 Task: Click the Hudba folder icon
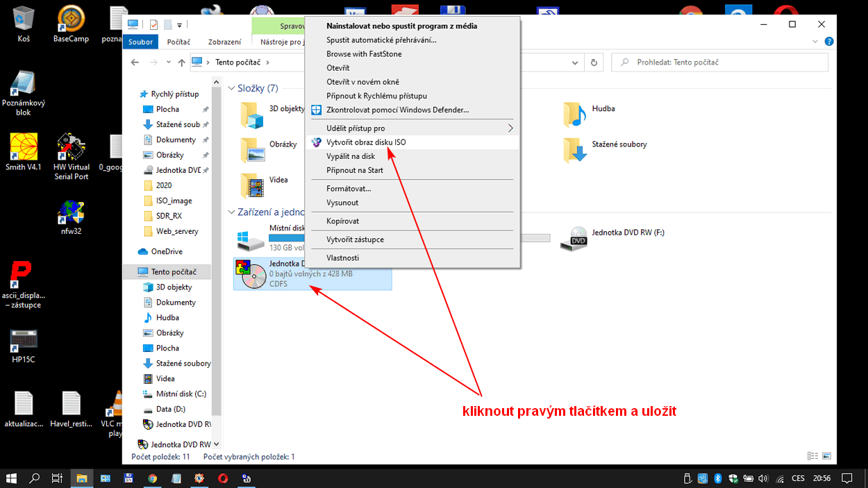[575, 115]
